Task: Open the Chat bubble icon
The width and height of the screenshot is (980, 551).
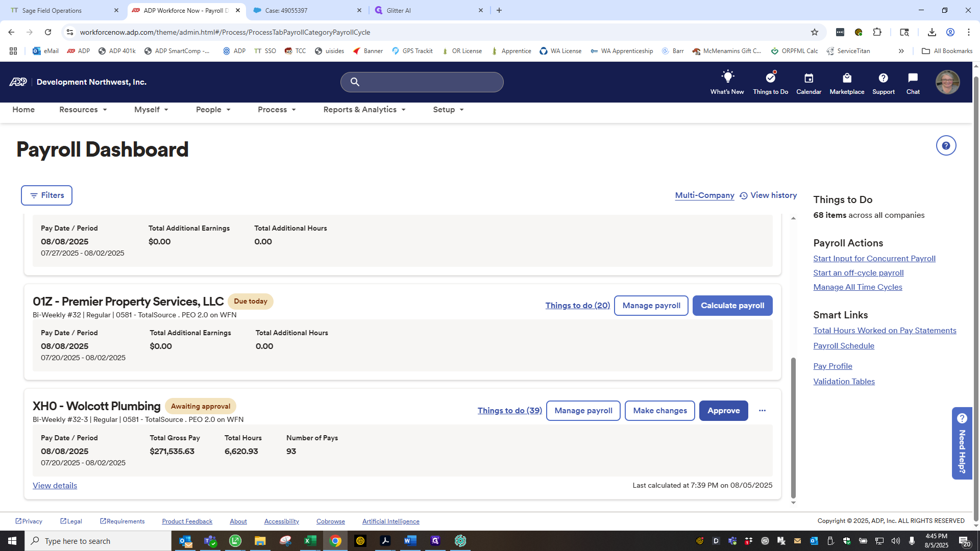Action: point(913,78)
